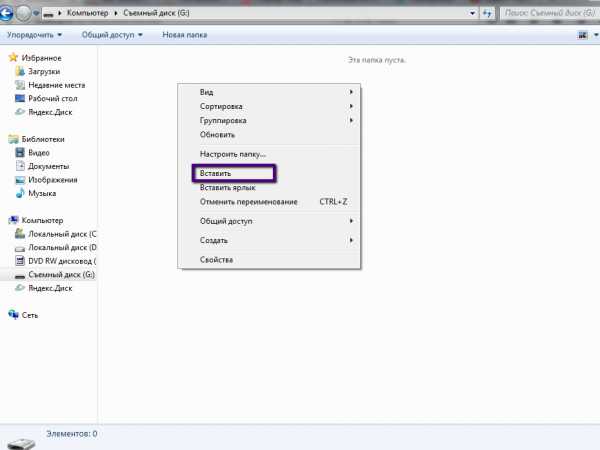Click the Недавние места icon
This screenshot has width=600, height=450.
20,85
